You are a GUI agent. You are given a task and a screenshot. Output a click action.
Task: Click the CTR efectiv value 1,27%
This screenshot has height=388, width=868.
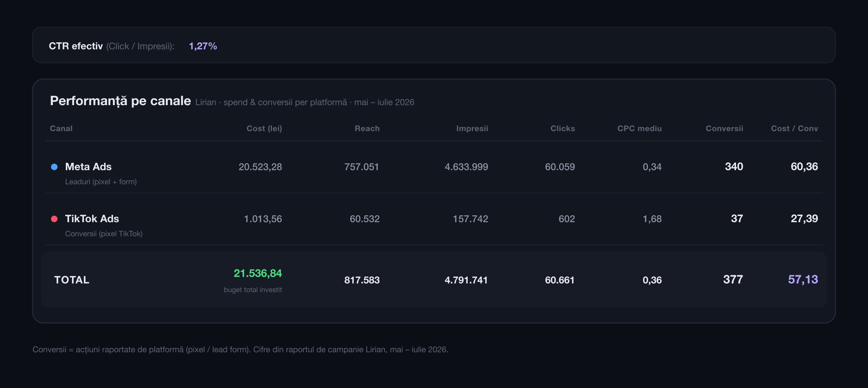(x=203, y=46)
